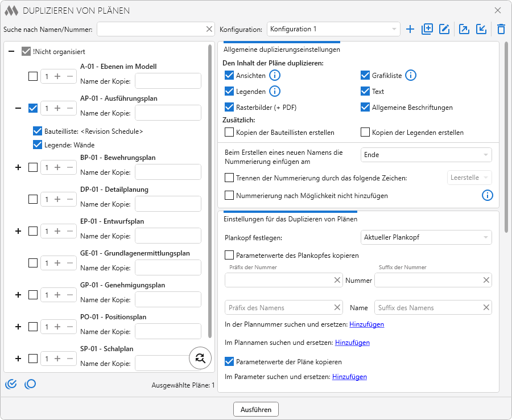Rename the configuration with edit icon
This screenshot has width=512, height=420.
coord(444,29)
